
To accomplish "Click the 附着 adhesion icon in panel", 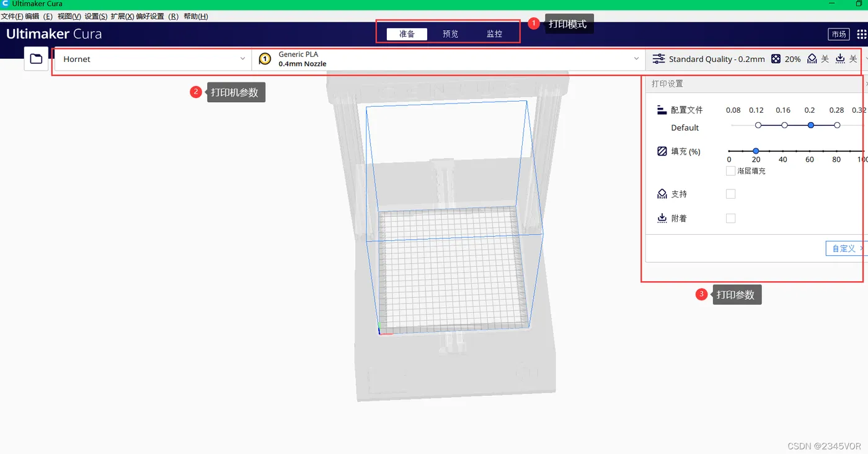I will [x=662, y=218].
